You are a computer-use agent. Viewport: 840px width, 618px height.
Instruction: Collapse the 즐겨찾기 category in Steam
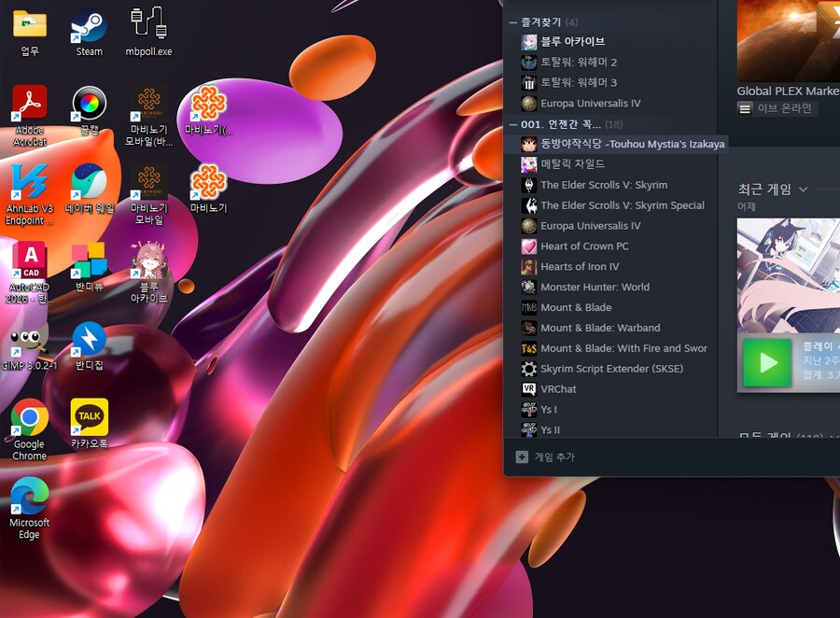click(513, 22)
